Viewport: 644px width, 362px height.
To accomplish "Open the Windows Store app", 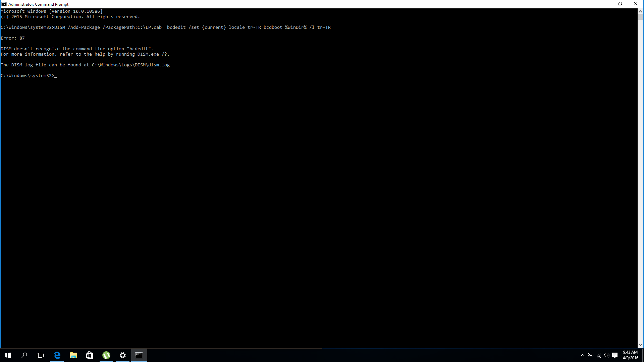I will click(x=90, y=355).
